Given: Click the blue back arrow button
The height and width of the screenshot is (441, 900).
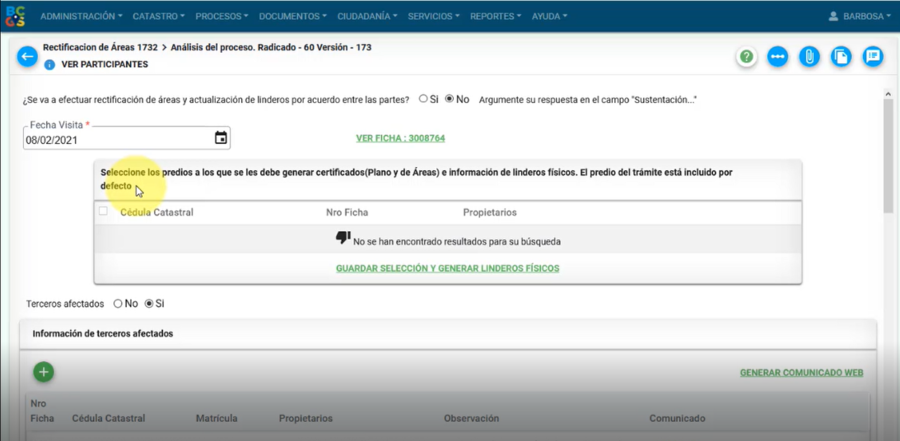Looking at the screenshot, I should click(x=27, y=56).
